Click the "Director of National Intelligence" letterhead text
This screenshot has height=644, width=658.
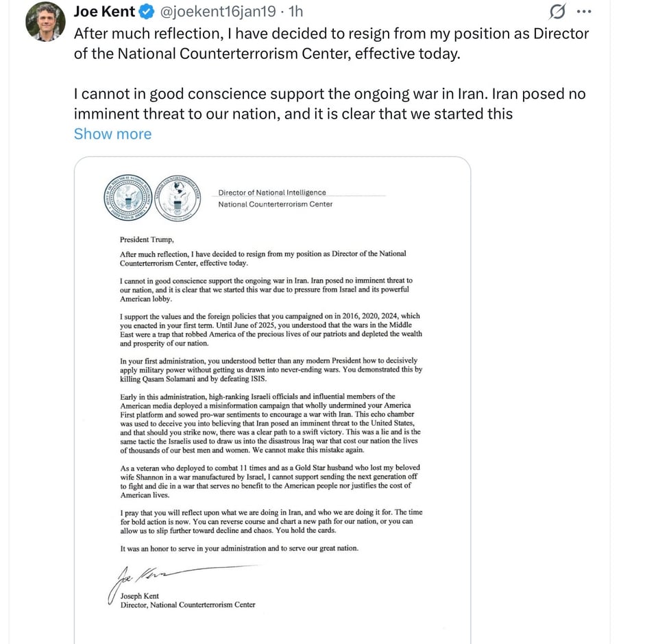[272, 193]
